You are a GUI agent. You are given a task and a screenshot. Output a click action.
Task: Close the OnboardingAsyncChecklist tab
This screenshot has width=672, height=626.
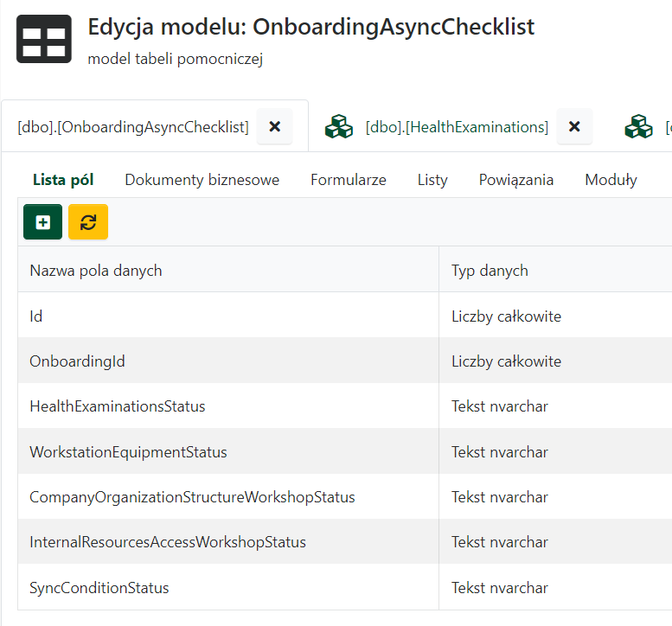(275, 127)
